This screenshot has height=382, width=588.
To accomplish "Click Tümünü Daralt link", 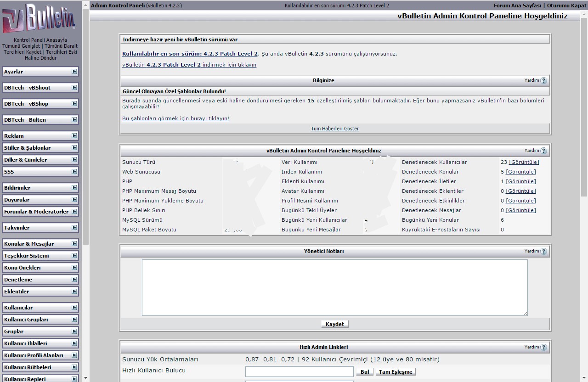I will click(61, 46).
